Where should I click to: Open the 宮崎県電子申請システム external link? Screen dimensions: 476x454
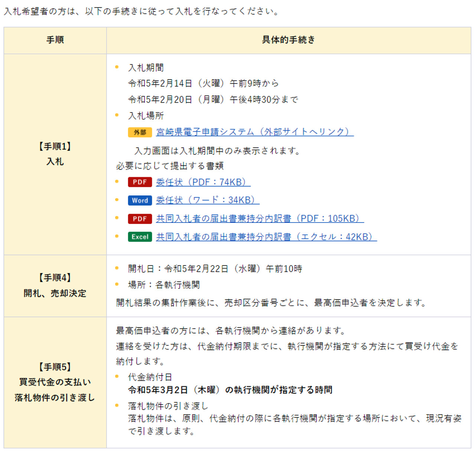coord(255,132)
